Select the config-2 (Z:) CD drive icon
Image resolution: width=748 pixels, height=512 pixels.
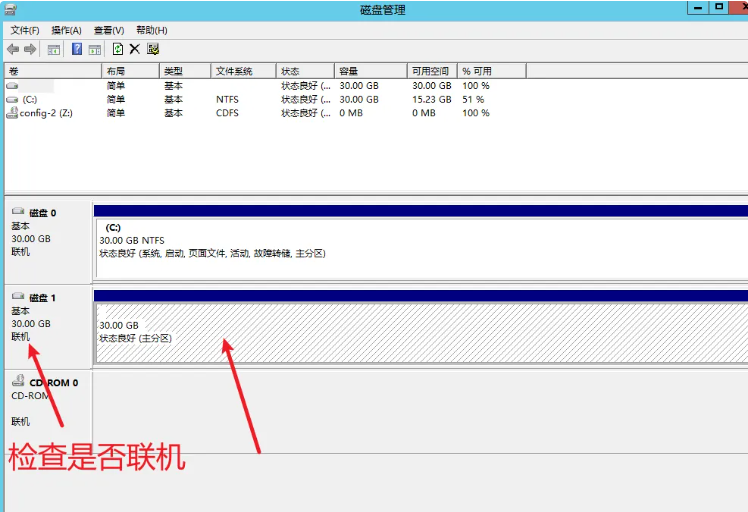(x=12, y=113)
